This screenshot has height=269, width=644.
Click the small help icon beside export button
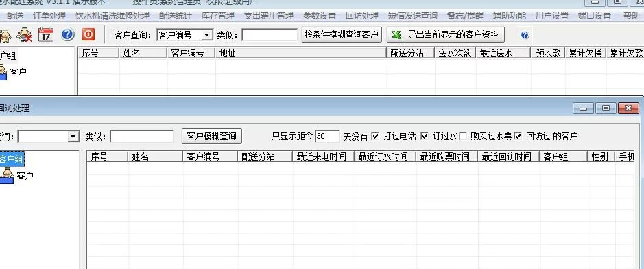click(x=525, y=35)
